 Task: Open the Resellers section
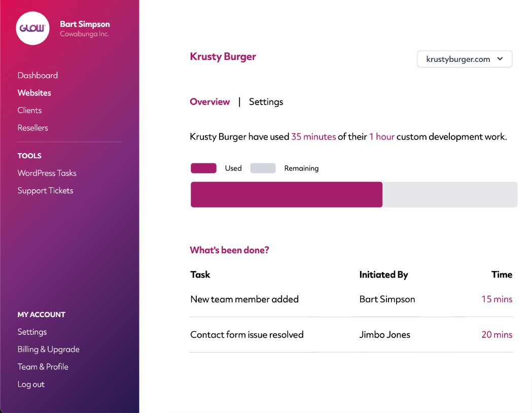coord(33,128)
